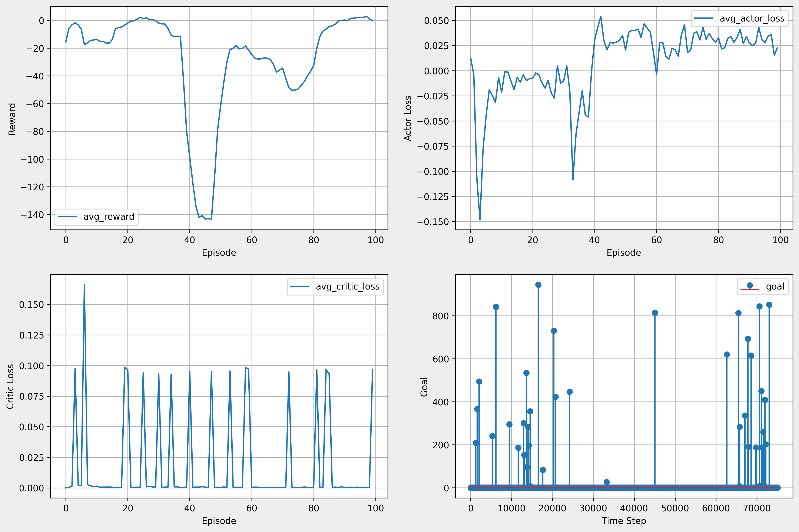Click the Actor Loss y-axis label
The width and height of the screenshot is (799, 532).
pos(408,118)
